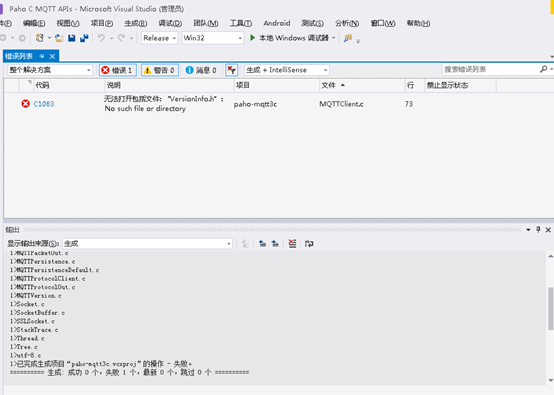The image size is (554, 395).
Task: Open the Test (测试) menu
Action: pyautogui.click(x=312, y=23)
